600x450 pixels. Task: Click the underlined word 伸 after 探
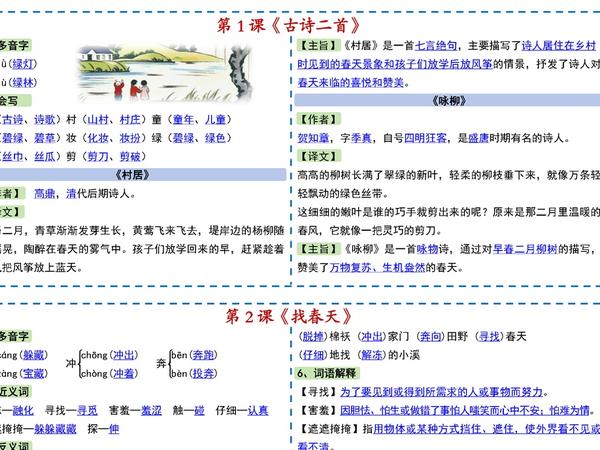click(x=114, y=429)
